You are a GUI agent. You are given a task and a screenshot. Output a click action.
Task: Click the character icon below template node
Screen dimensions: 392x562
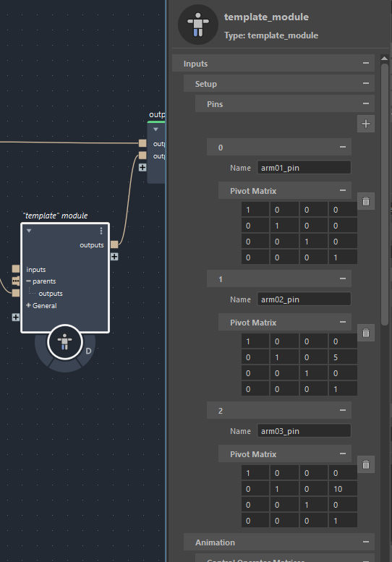point(65,342)
